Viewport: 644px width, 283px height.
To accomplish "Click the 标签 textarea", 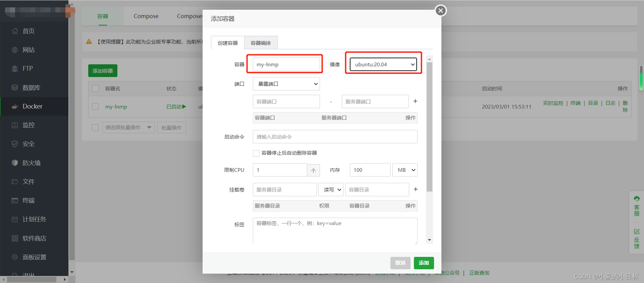I will pos(335,231).
